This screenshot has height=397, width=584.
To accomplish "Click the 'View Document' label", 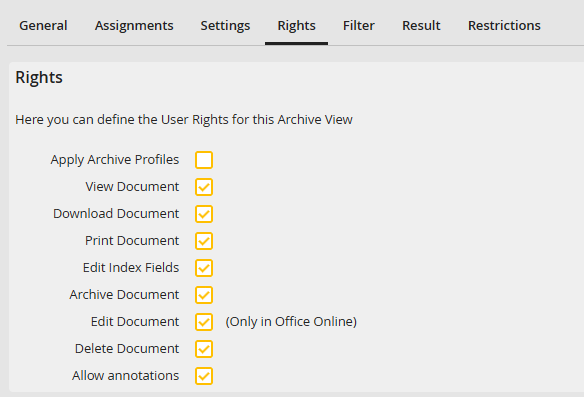I will coord(132,187).
